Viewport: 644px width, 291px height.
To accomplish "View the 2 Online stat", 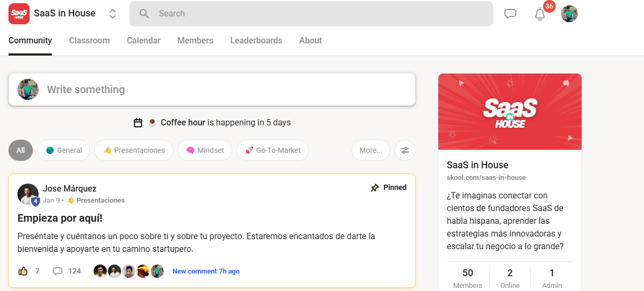I will pos(510,279).
